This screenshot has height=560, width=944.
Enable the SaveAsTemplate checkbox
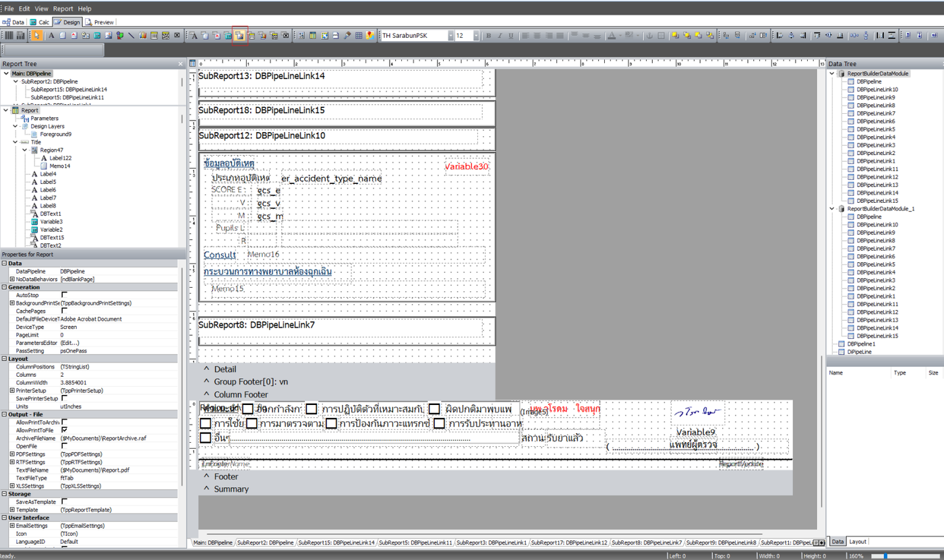65,501
